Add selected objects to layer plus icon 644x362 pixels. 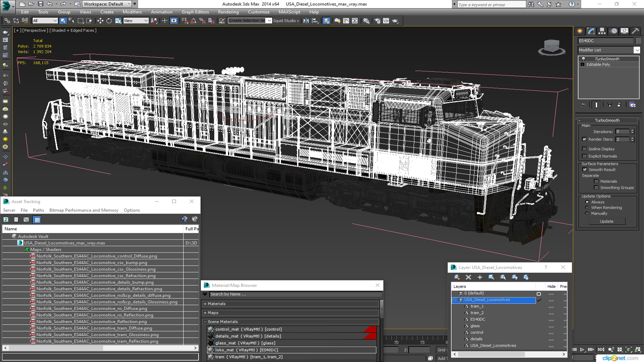[480, 277]
